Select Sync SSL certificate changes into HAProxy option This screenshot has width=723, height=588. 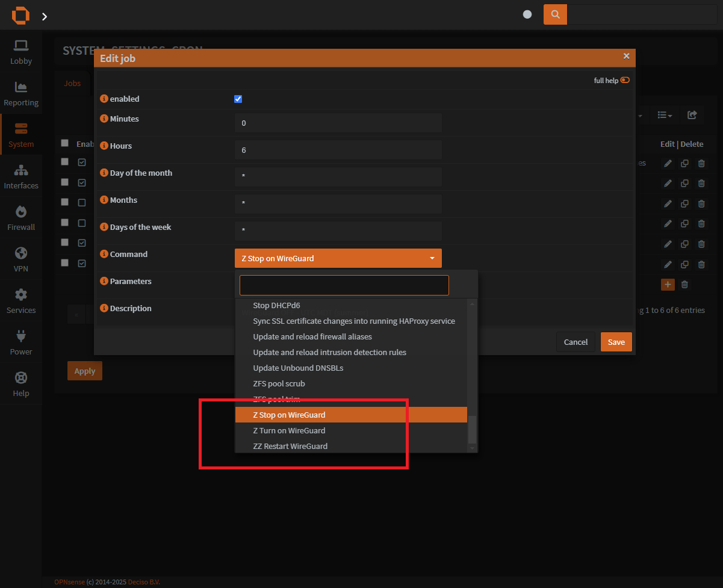pos(351,321)
